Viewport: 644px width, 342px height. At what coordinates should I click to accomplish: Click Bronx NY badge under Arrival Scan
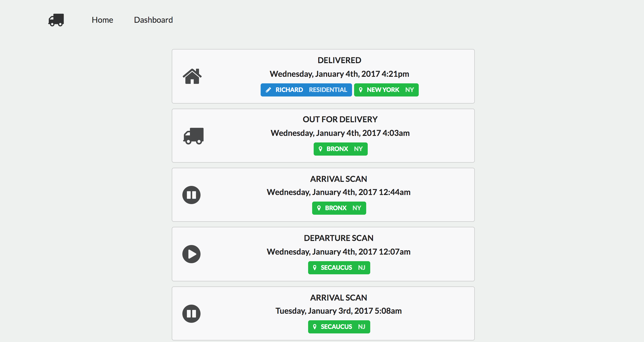339,208
